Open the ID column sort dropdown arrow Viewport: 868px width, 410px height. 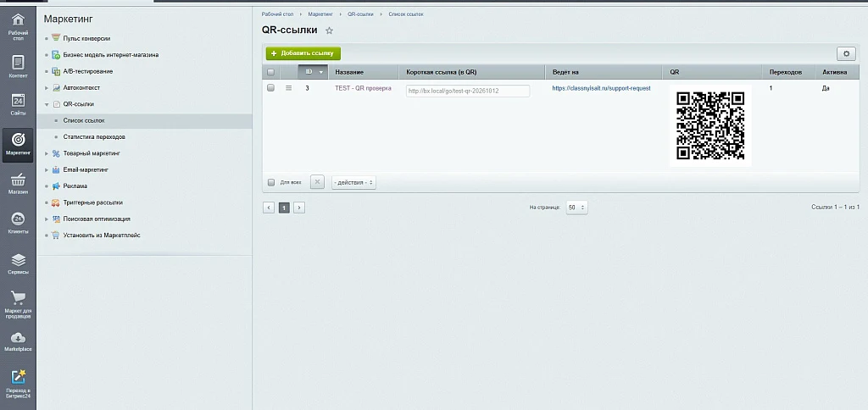(320, 72)
